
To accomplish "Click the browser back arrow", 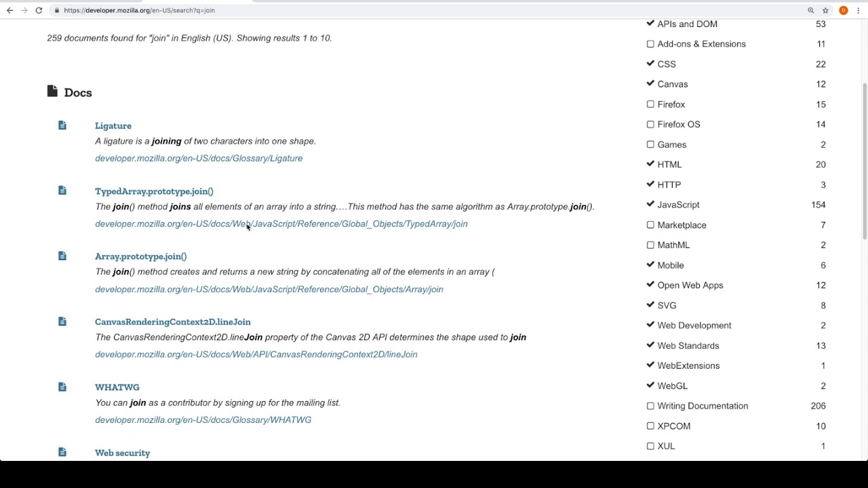I will coord(9,10).
